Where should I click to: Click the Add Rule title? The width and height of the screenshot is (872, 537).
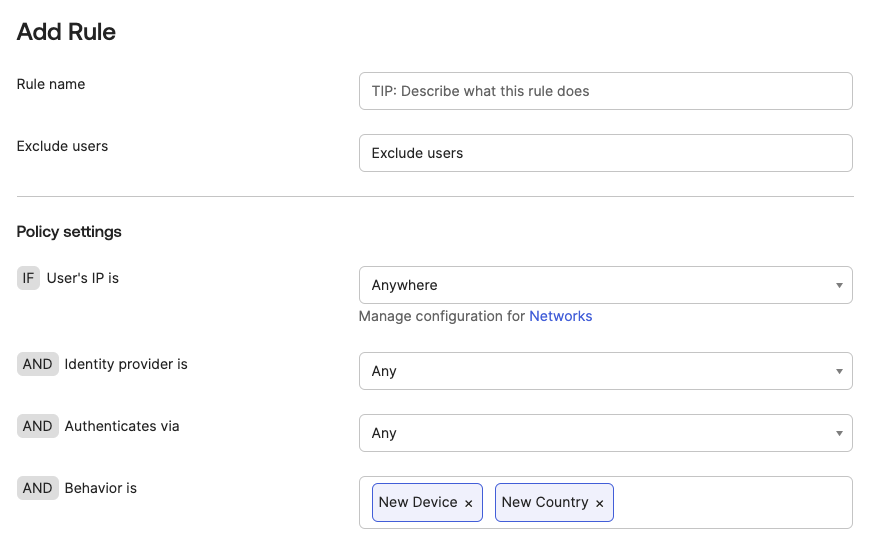pyautogui.click(x=66, y=32)
